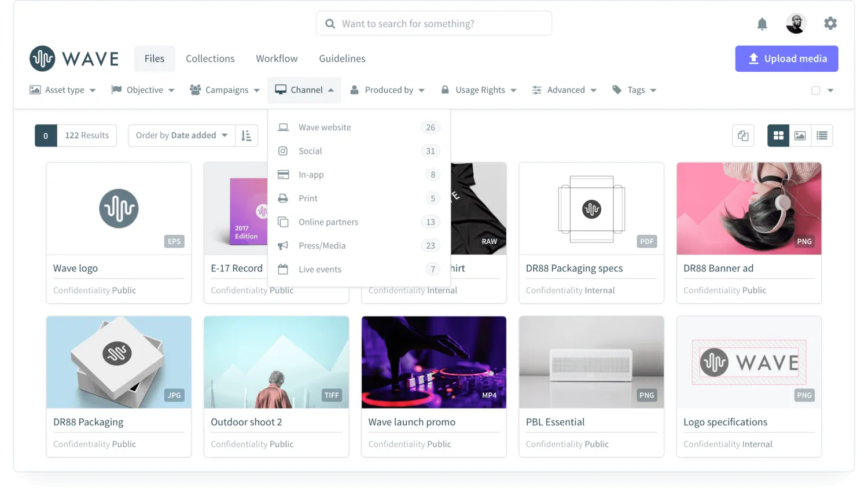Open the Guidelines tab

pyautogui.click(x=342, y=58)
